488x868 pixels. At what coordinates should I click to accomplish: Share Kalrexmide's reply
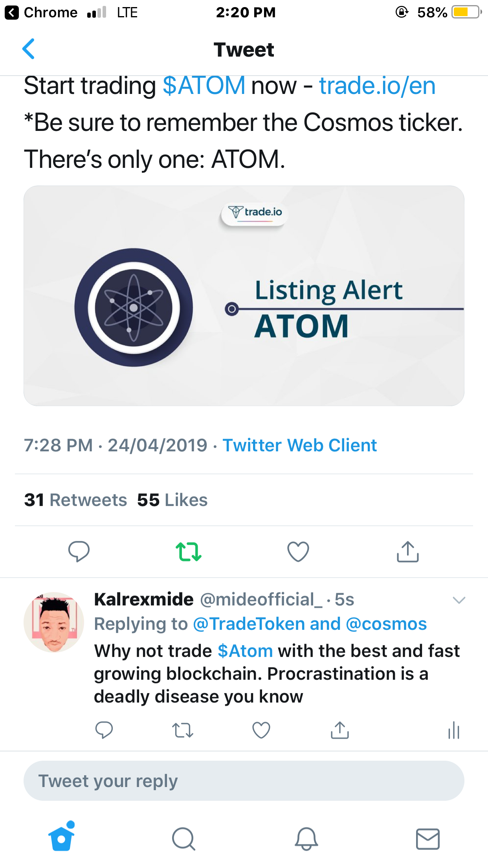(340, 730)
